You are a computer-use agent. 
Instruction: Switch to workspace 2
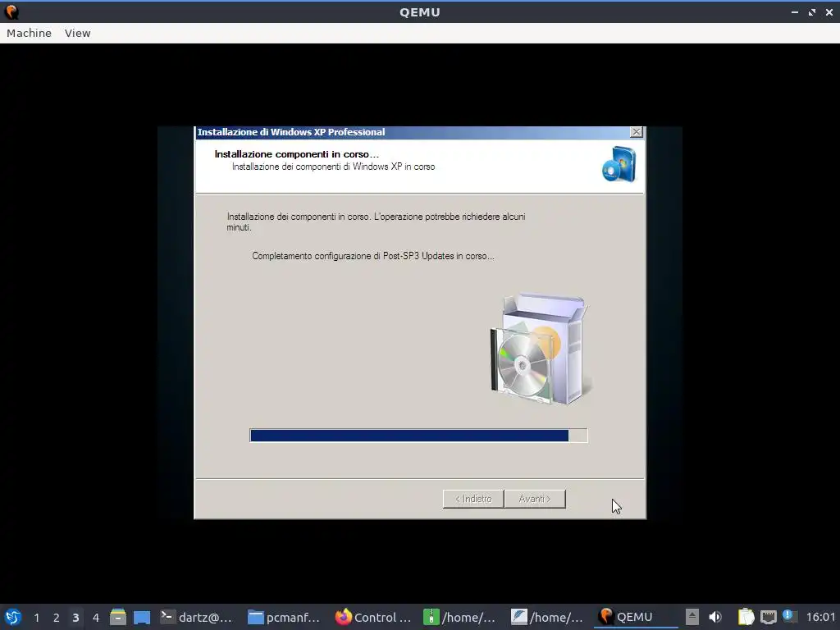56,617
